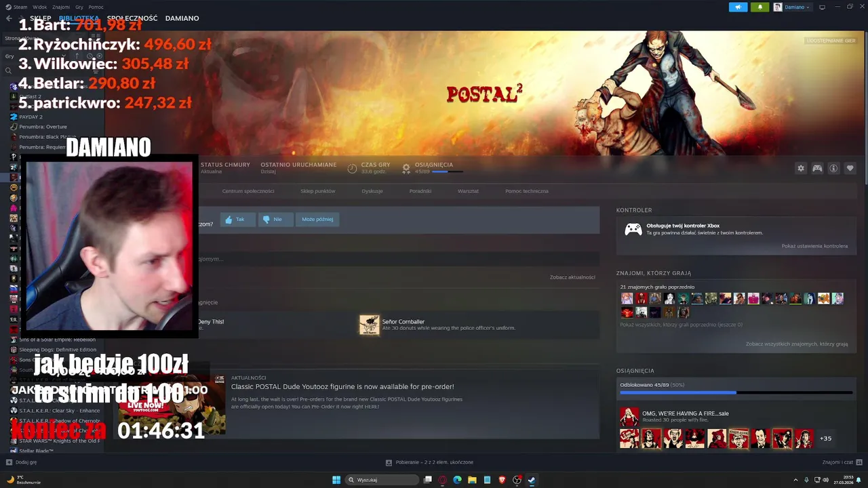
Task: Click the UDOSTĘPNIANIE GIER label on banner
Action: 831,41
